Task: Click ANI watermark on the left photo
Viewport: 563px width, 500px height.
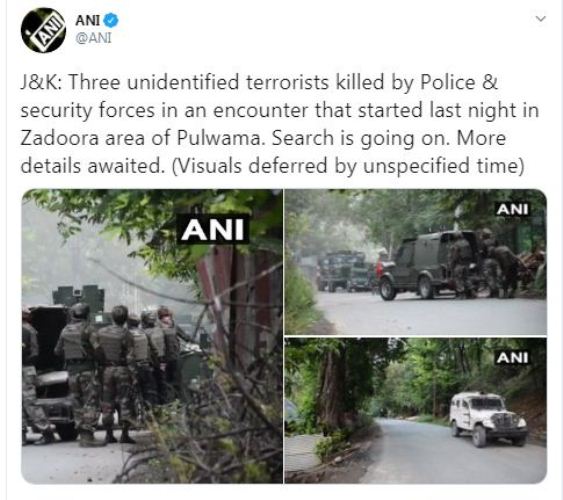Action: 213,230
